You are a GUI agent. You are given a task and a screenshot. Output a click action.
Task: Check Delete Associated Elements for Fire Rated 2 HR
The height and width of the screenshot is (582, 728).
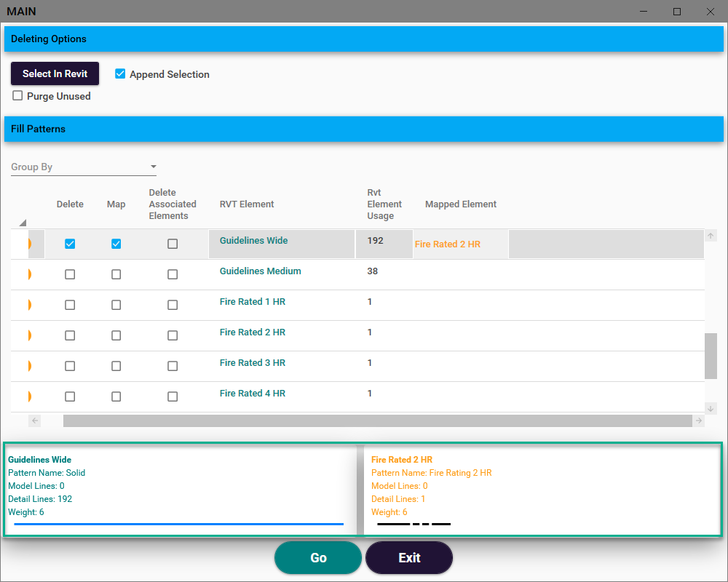173,335
